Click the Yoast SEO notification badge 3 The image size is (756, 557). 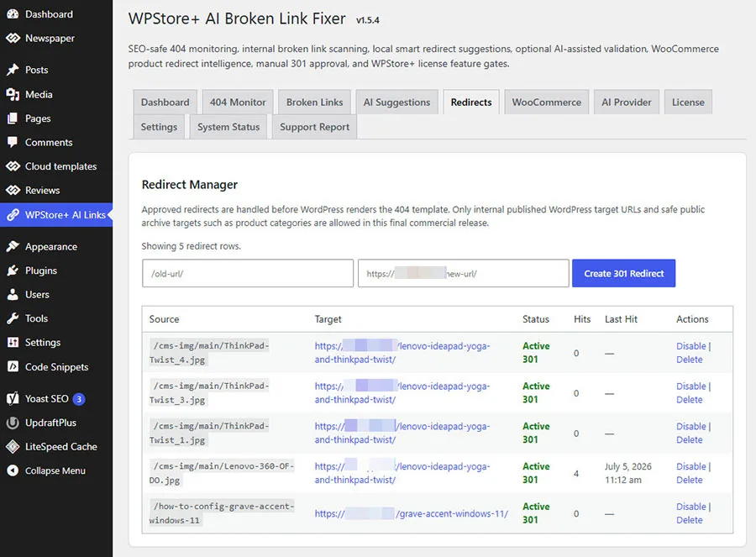tap(79, 399)
